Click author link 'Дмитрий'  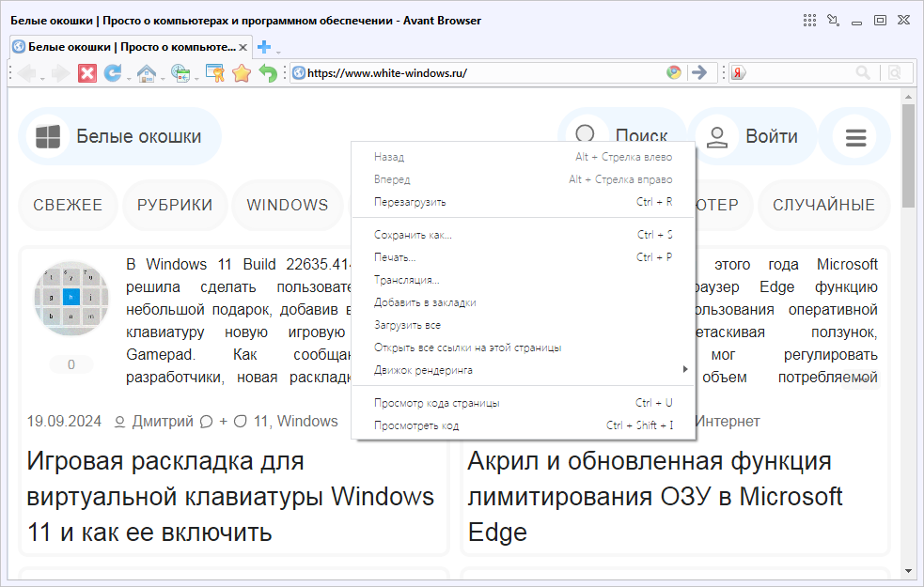pos(163,422)
